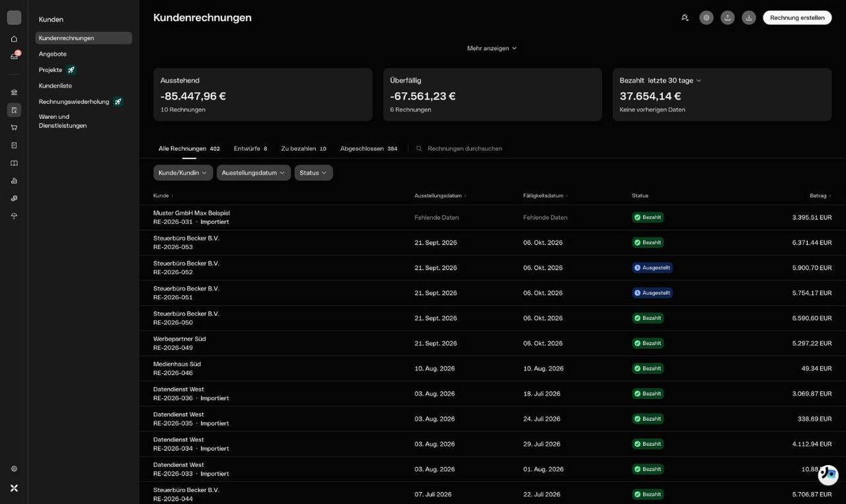Click the upload icon button in header
Viewport: 846px width, 504px height.
click(728, 18)
